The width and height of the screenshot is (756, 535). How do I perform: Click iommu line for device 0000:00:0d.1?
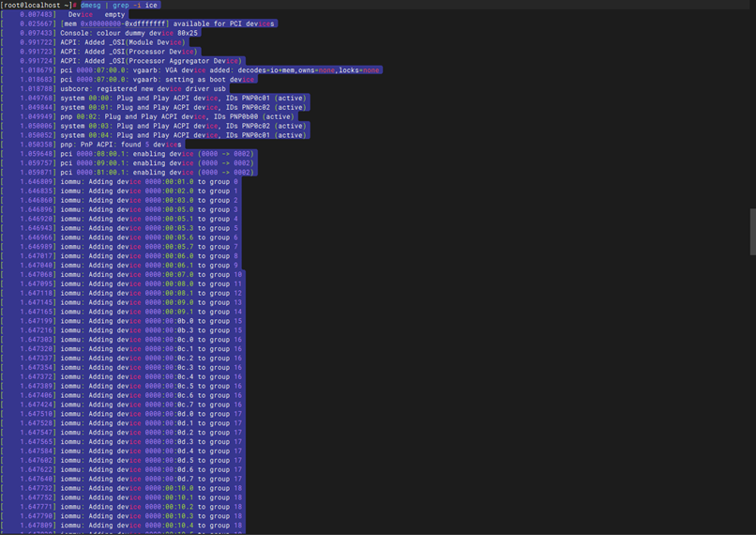tap(123, 423)
